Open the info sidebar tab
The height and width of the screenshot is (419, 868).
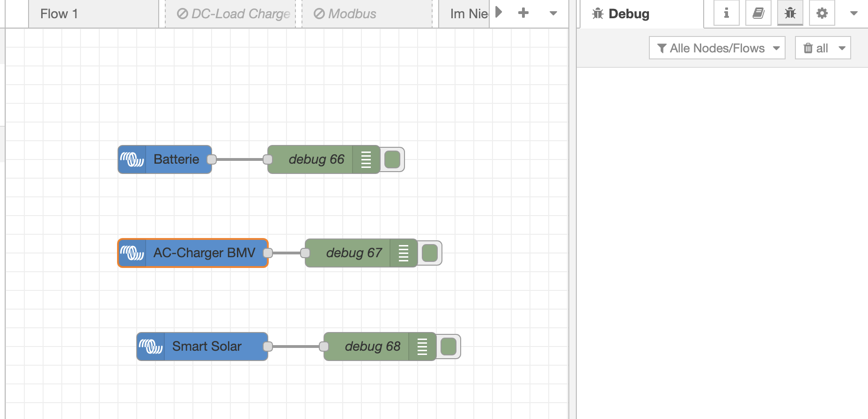click(726, 13)
